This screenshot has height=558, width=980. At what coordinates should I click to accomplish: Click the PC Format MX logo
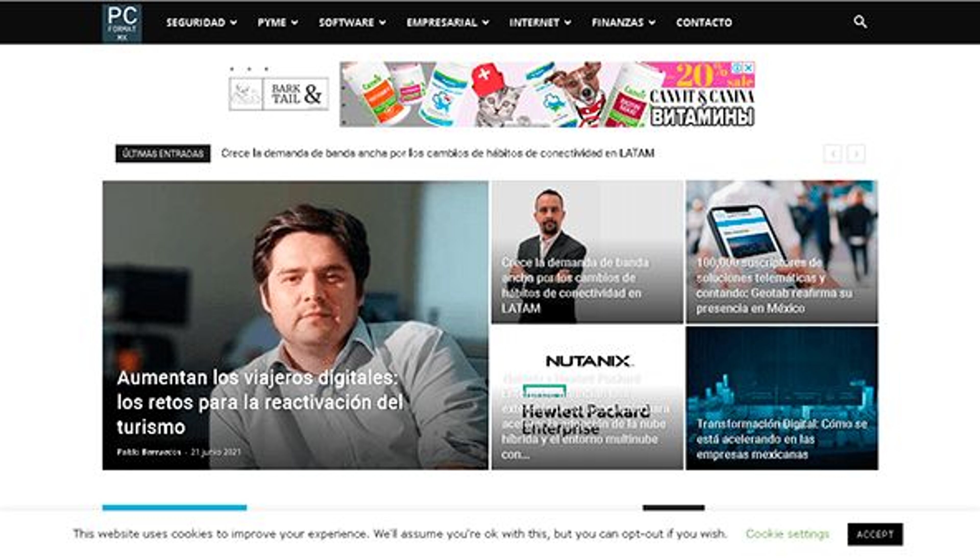pyautogui.click(x=122, y=23)
